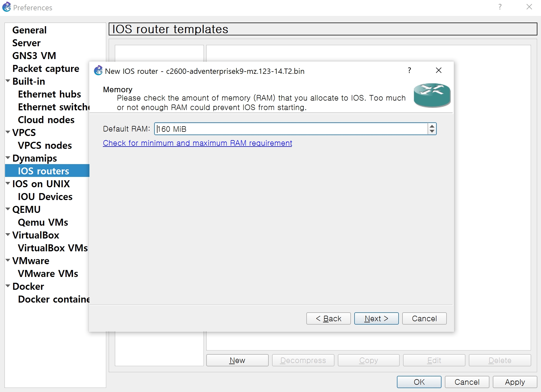Select IOU Devices item

click(45, 197)
